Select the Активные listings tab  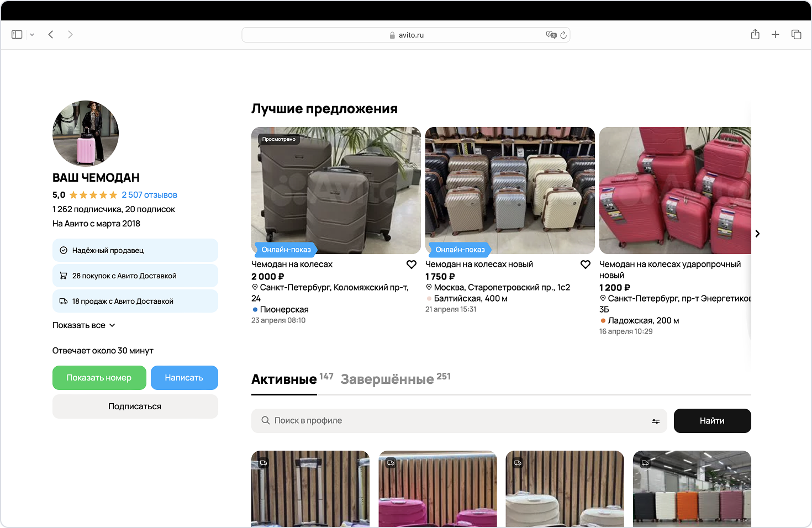(x=284, y=379)
